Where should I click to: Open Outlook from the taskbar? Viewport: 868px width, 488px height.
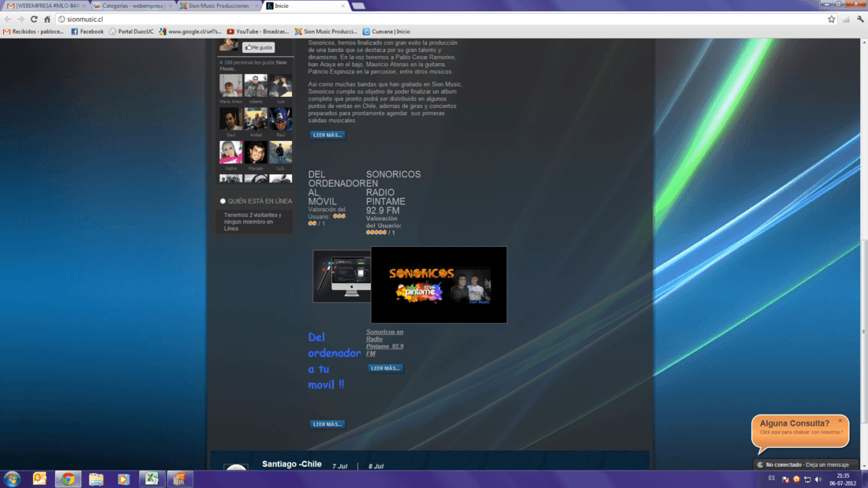(x=40, y=479)
